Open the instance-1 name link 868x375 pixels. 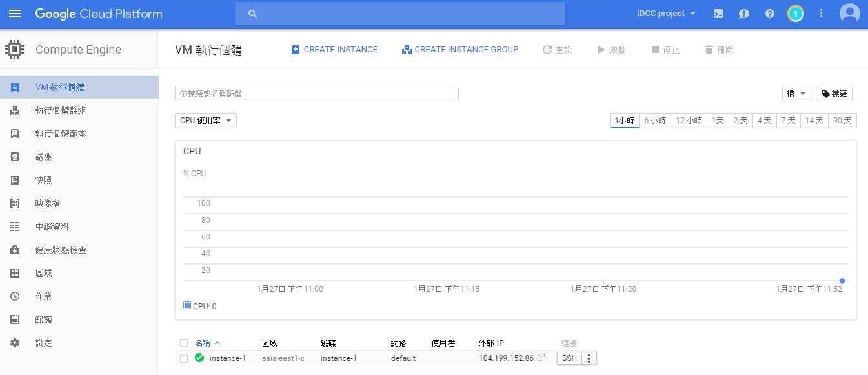coord(228,358)
